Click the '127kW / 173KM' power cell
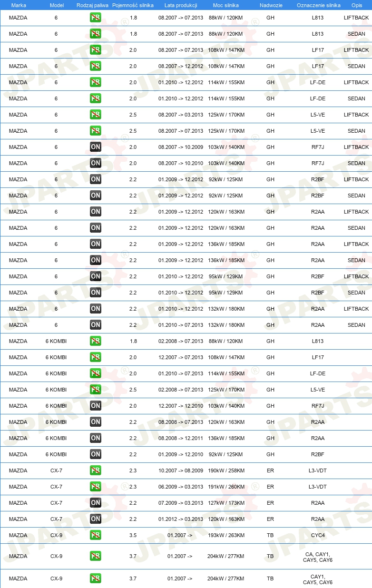372x588 pixels. tap(226, 503)
